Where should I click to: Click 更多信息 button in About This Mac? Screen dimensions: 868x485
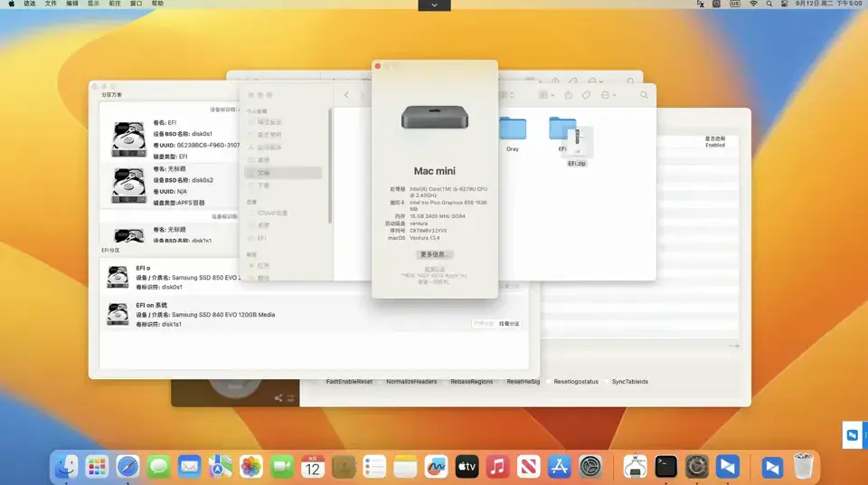coord(435,254)
